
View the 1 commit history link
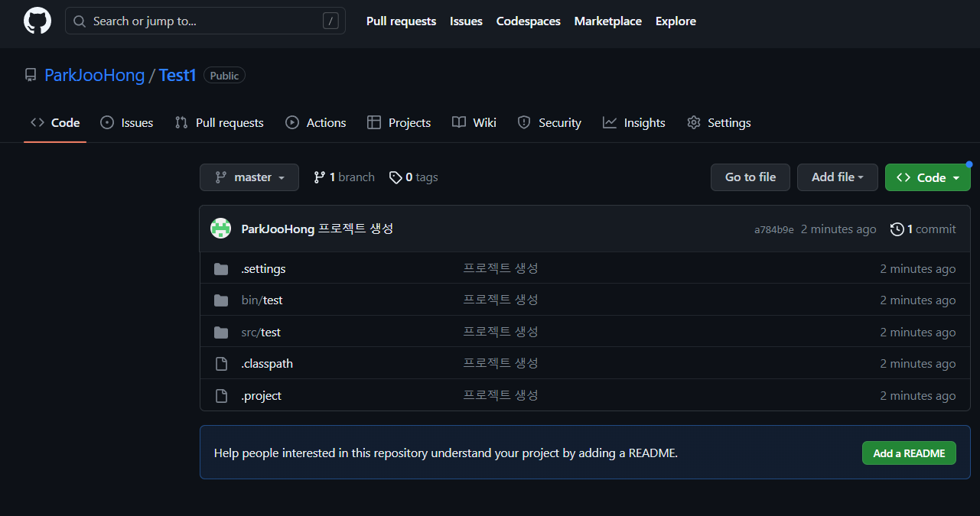click(923, 229)
